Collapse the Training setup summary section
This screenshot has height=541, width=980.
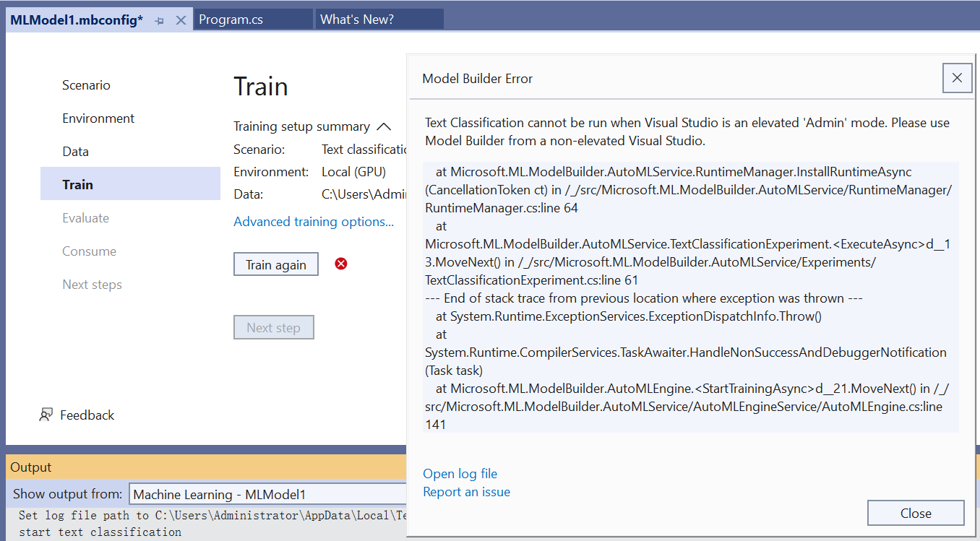[x=384, y=126]
